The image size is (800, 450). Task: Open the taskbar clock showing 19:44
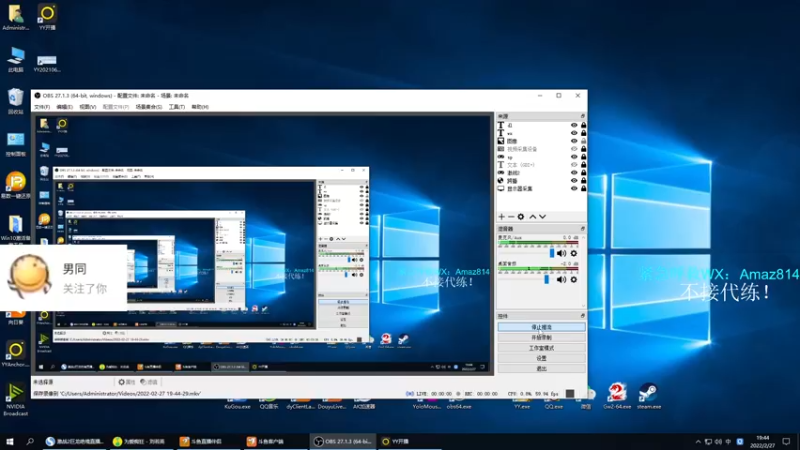click(762, 441)
